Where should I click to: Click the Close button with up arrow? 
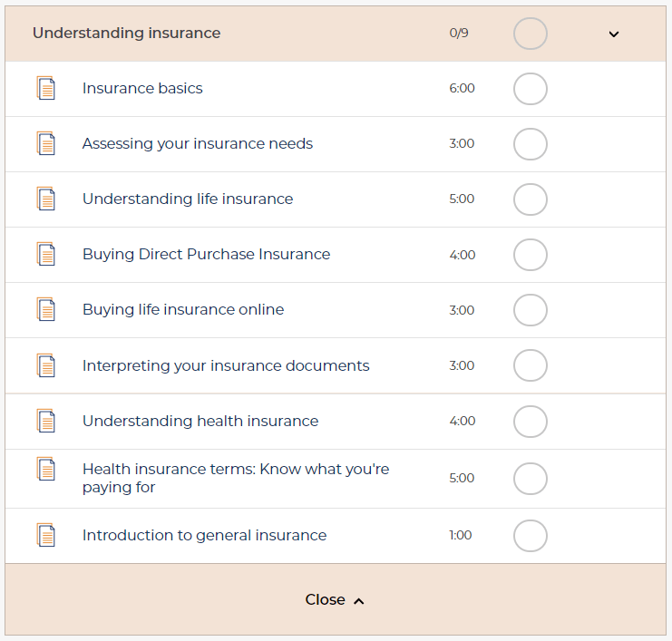tap(335, 600)
